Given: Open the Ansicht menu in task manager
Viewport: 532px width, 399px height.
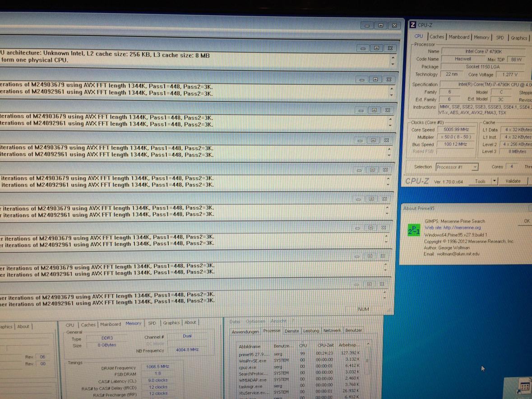Looking at the screenshot, I should tap(278, 321).
